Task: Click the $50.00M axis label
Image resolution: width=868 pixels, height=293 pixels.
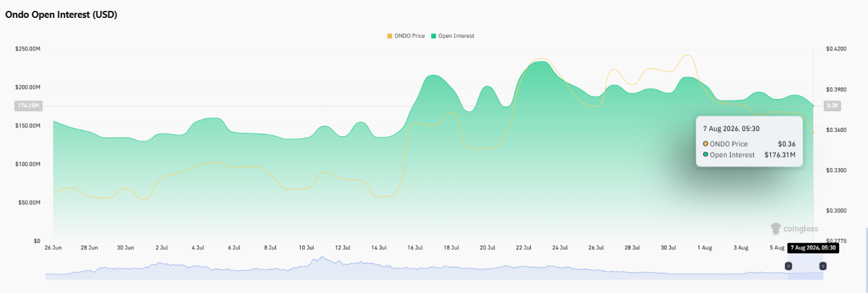Action: point(29,203)
